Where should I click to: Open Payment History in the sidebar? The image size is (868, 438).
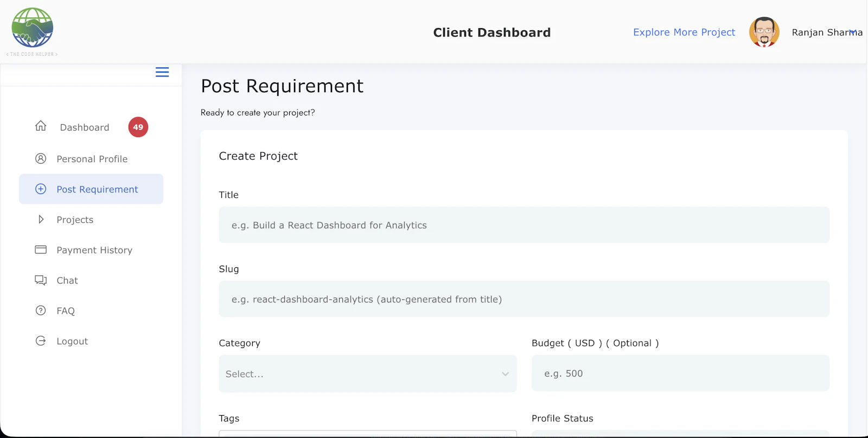tap(91, 250)
